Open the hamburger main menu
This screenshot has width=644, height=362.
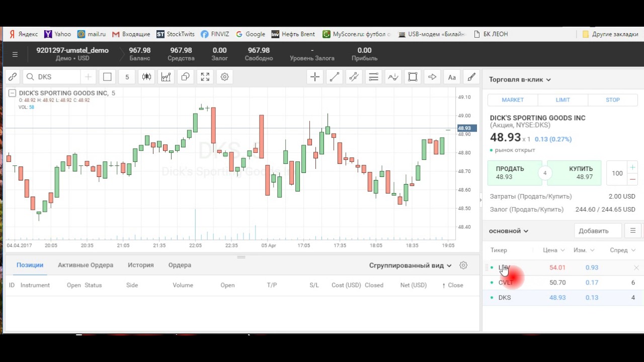[15, 54]
